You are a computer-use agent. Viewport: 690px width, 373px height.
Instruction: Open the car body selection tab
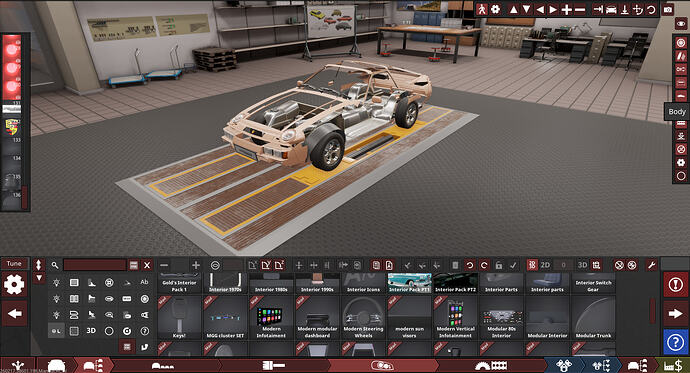[56, 365]
